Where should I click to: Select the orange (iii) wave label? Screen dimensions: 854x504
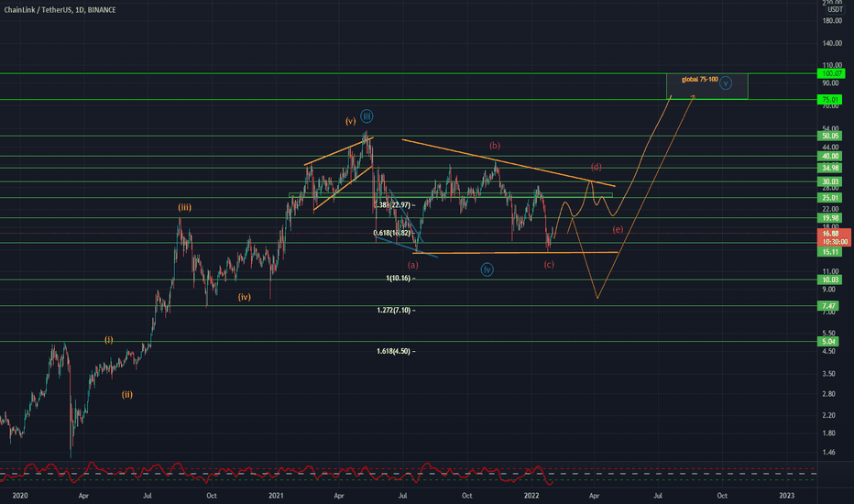(184, 207)
